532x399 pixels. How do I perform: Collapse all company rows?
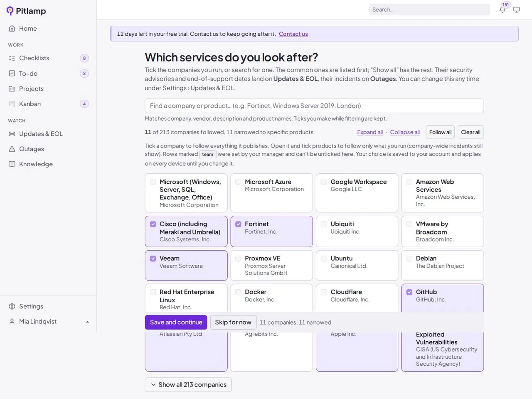click(405, 132)
